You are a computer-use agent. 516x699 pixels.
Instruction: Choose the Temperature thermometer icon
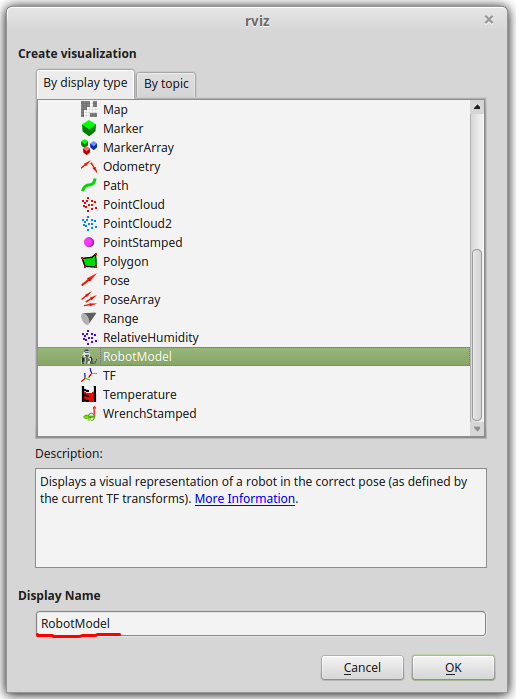[89, 395]
